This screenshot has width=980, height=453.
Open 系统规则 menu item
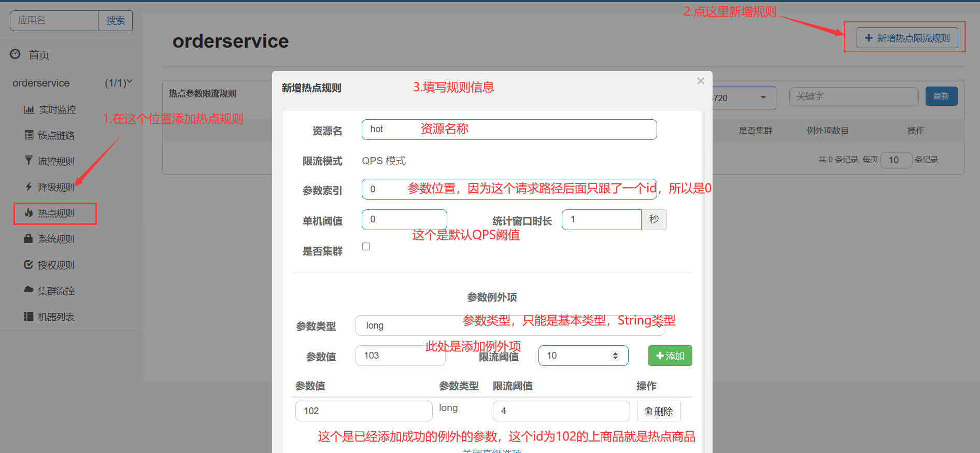(56, 239)
